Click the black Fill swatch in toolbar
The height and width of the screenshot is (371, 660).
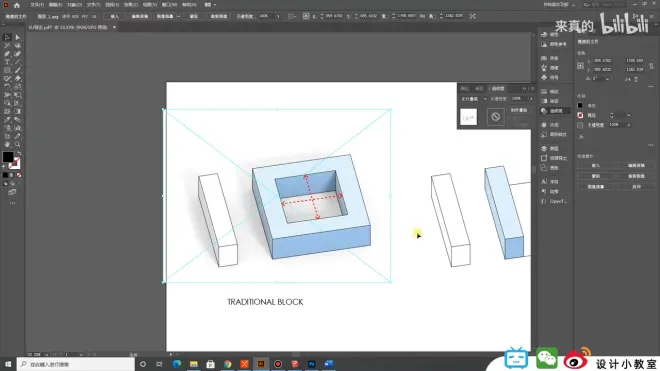(8, 157)
